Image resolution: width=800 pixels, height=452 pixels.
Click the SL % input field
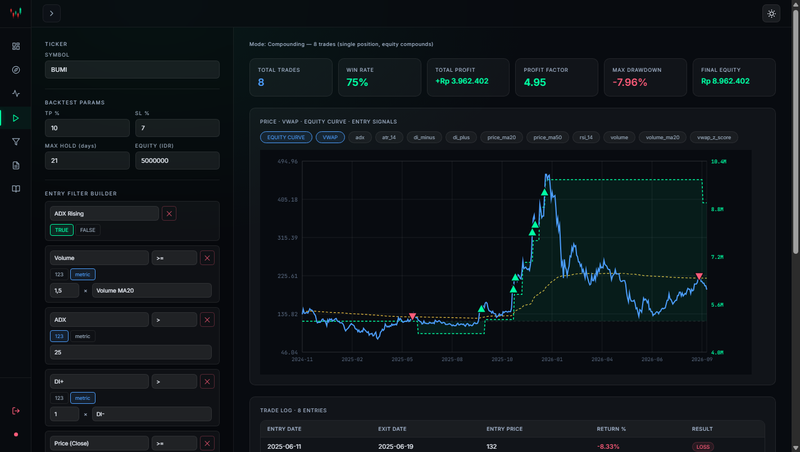click(177, 128)
